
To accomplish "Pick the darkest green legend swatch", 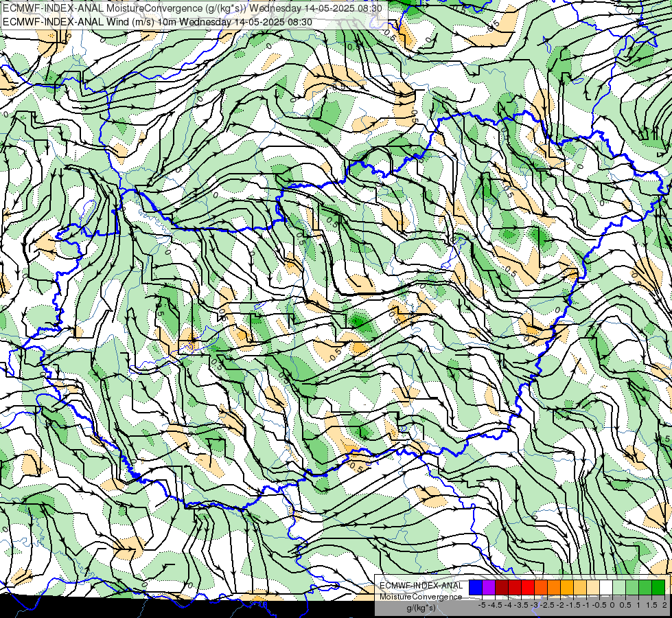I will pyautogui.click(x=658, y=587).
